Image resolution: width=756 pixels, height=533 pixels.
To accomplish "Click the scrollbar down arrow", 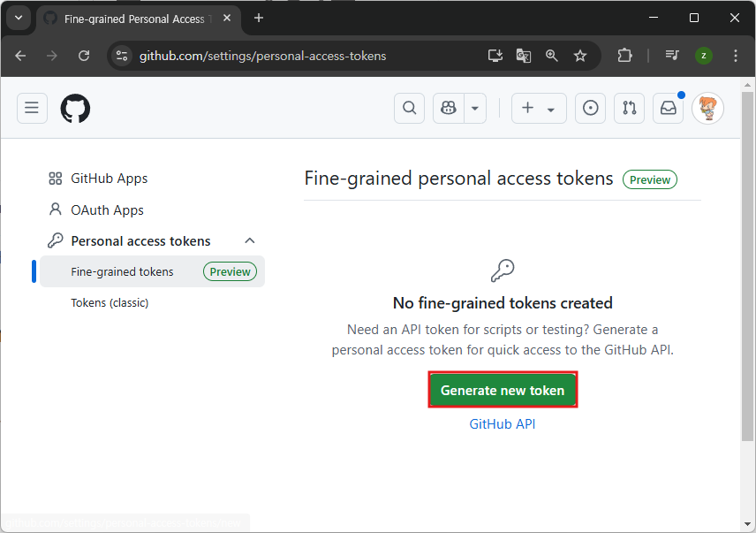I will coord(747,524).
